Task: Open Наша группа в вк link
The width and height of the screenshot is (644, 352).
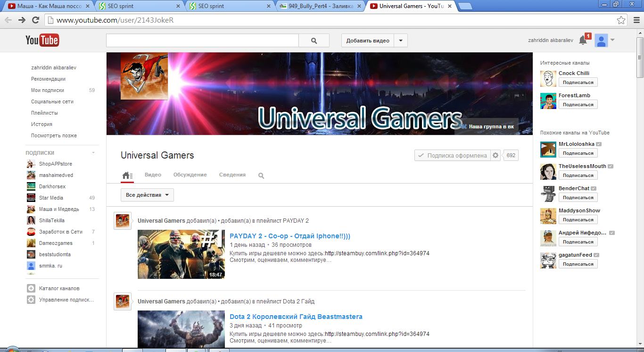Action: click(487, 126)
